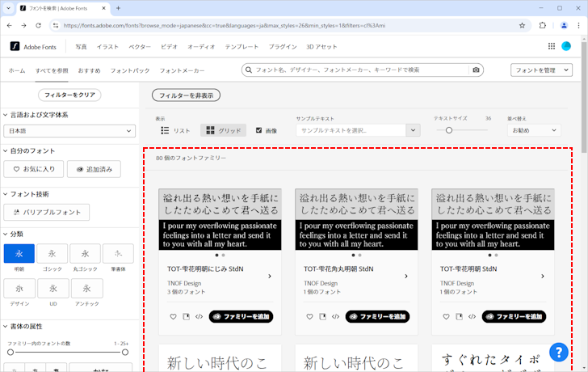
Task: Select 筆書体 classification tile
Action: pyautogui.click(x=118, y=253)
